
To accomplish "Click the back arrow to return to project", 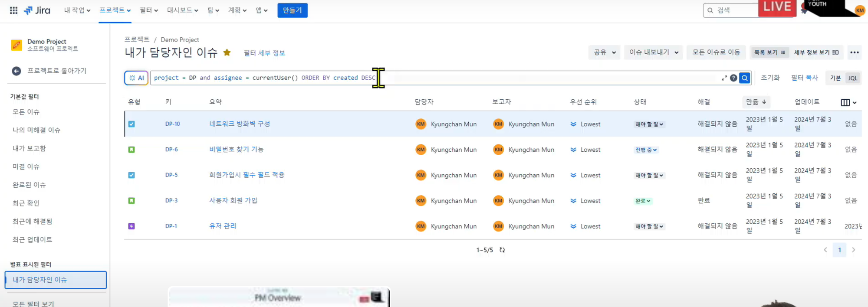I will [x=16, y=71].
